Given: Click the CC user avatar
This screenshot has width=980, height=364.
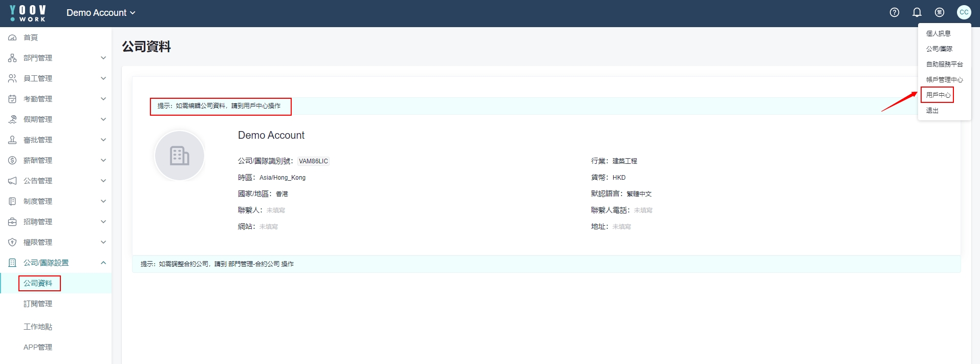Looking at the screenshot, I should pyautogui.click(x=964, y=13).
